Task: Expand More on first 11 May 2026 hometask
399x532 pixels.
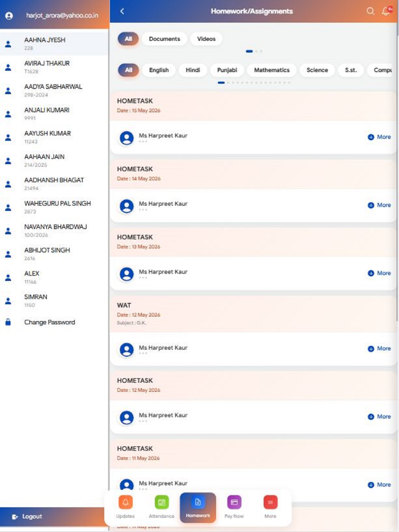Action: tap(379, 485)
